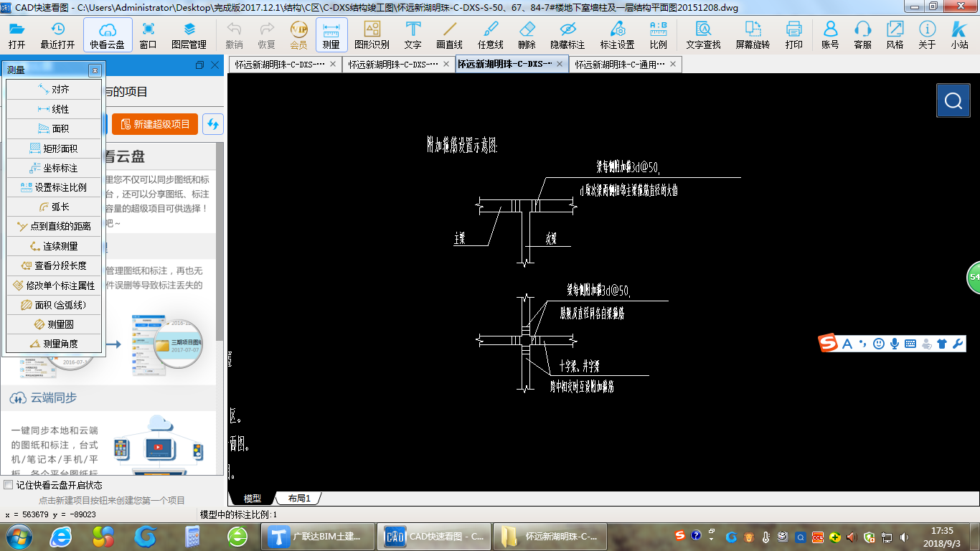Open the 小站 K icon
Screen dimensions: 980x551
(x=959, y=35)
